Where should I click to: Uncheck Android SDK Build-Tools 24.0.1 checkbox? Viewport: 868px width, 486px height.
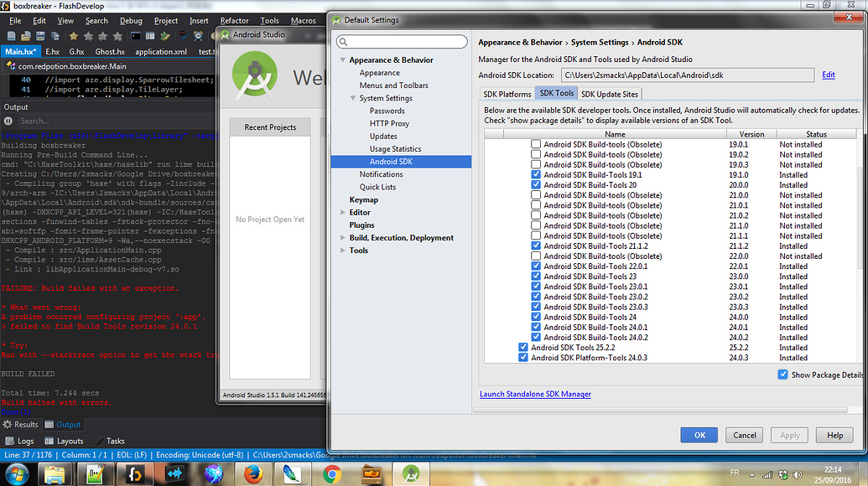pyautogui.click(x=536, y=327)
